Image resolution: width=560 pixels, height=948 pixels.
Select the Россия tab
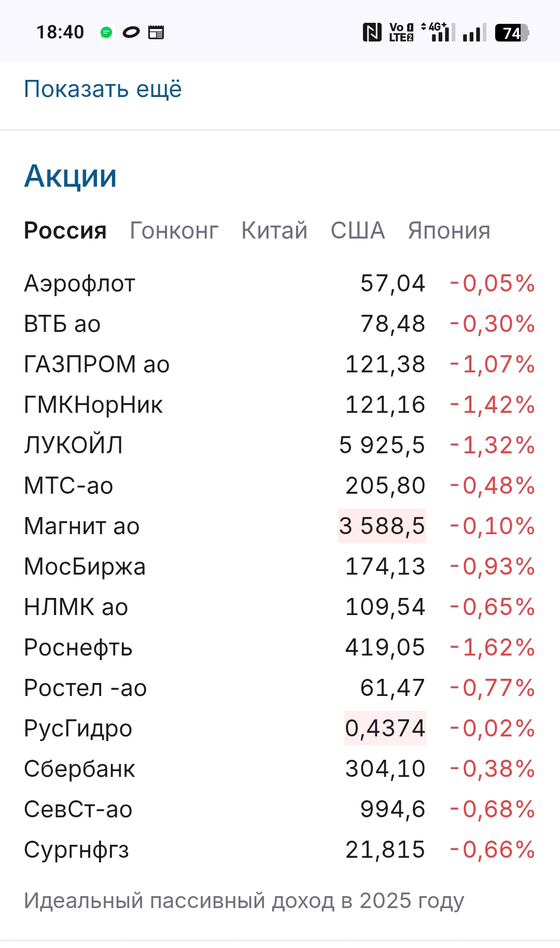[x=65, y=231]
